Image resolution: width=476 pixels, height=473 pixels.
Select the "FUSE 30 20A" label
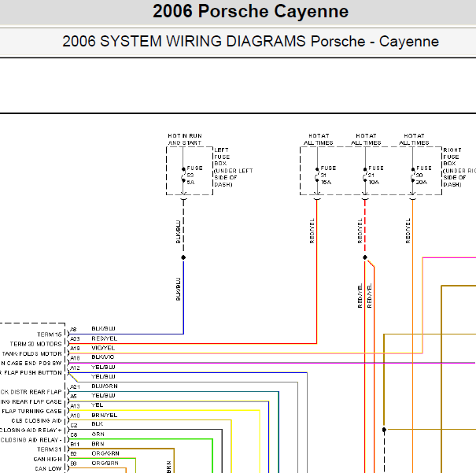[423, 176]
